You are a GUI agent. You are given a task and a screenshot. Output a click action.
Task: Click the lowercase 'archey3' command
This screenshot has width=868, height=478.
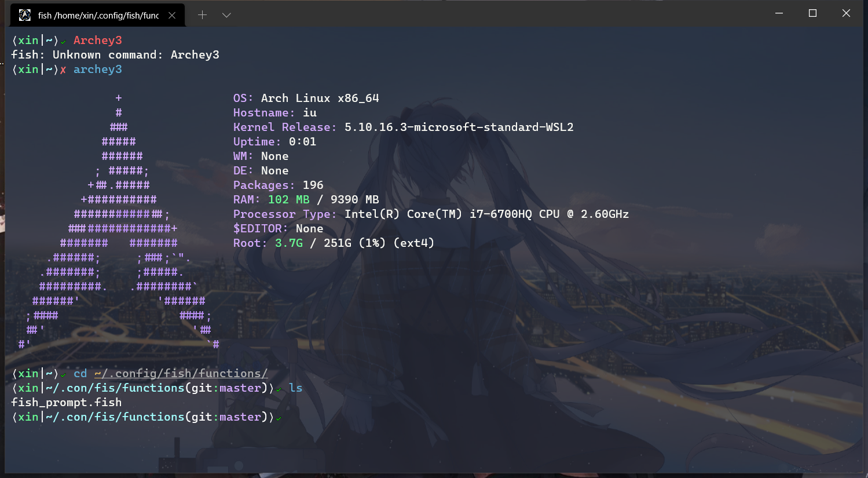(97, 69)
